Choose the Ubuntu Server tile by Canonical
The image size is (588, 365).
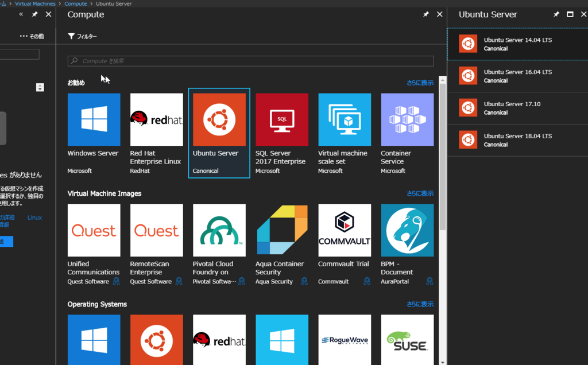(x=219, y=133)
